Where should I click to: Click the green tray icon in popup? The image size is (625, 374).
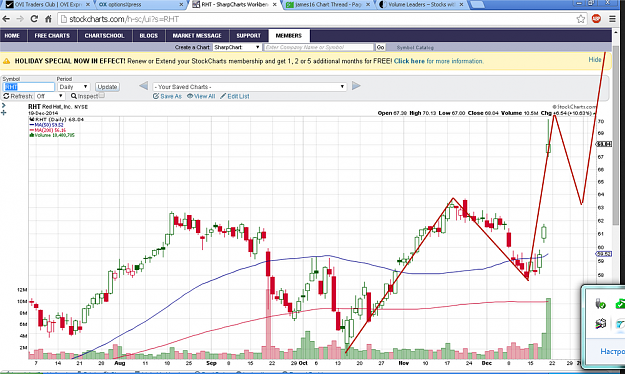[x=620, y=304]
